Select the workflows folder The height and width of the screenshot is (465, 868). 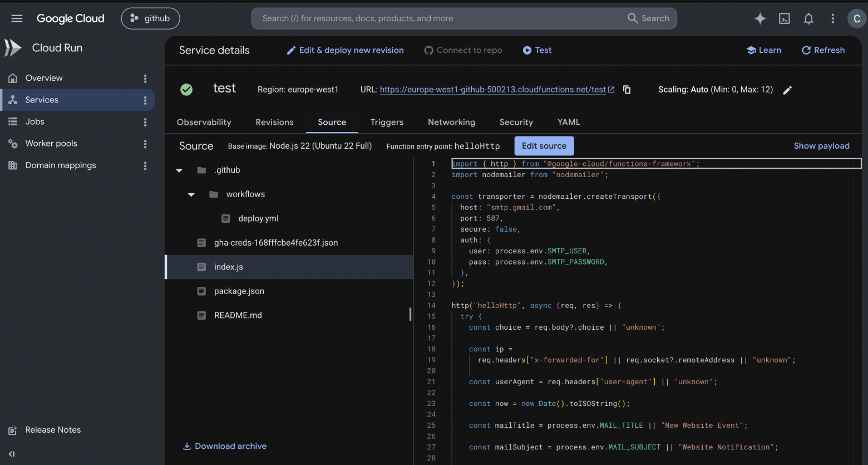pyautogui.click(x=245, y=194)
